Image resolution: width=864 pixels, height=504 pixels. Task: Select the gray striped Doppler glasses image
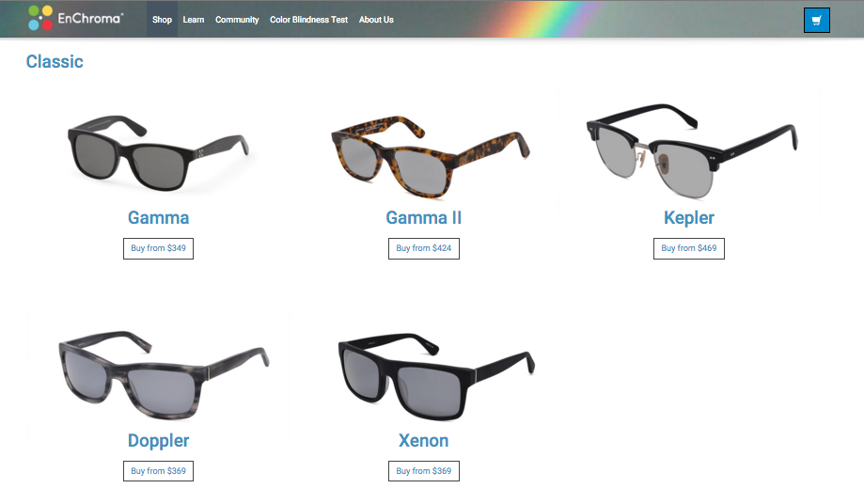pos(164,375)
